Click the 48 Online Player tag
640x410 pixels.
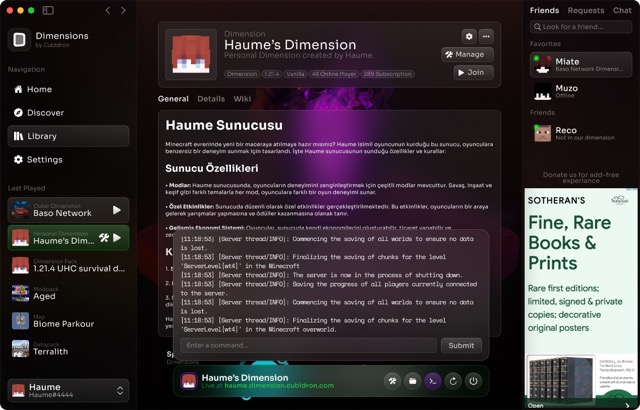(x=334, y=74)
